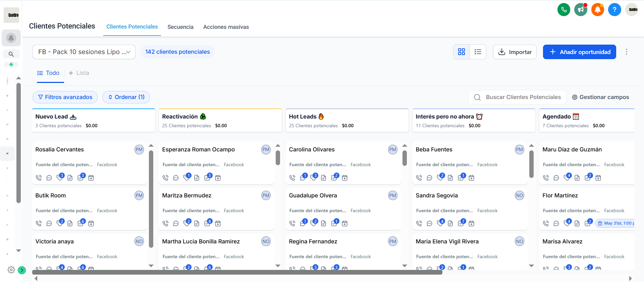
Task: Open chat icon on Esperanza Roman Ocampo card
Action: pos(176,178)
